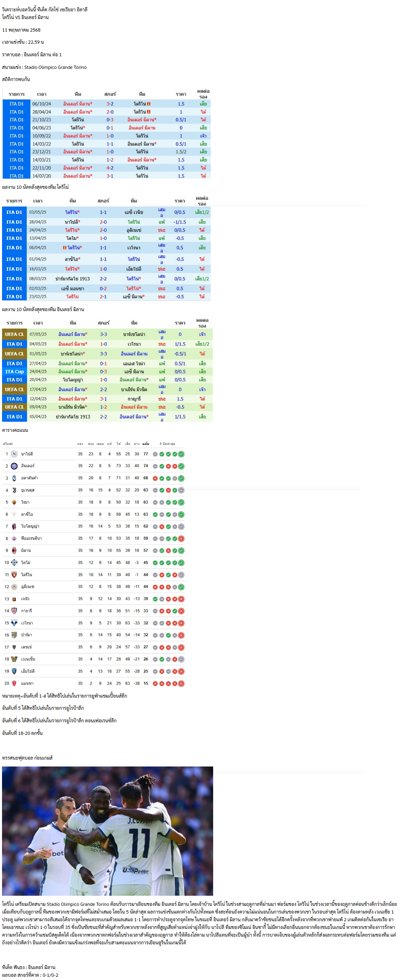Click the UEFA CL badge on 09/04/25 match
The image size is (402, 980).
coord(15,407)
